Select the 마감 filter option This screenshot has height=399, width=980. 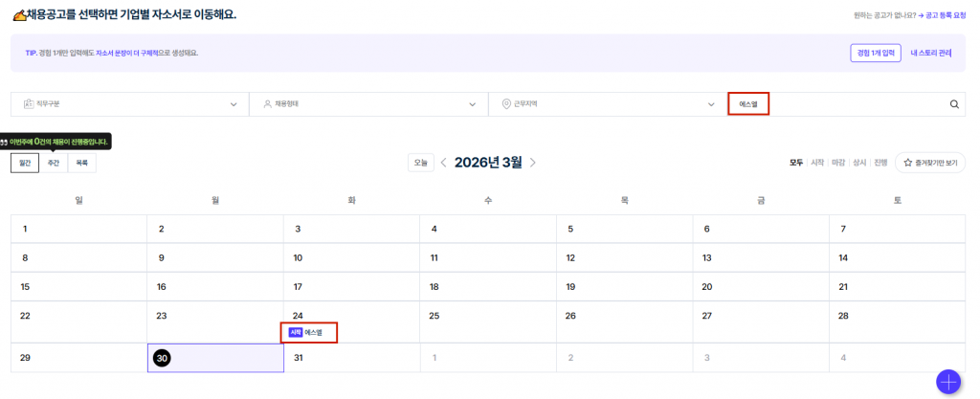(838, 163)
